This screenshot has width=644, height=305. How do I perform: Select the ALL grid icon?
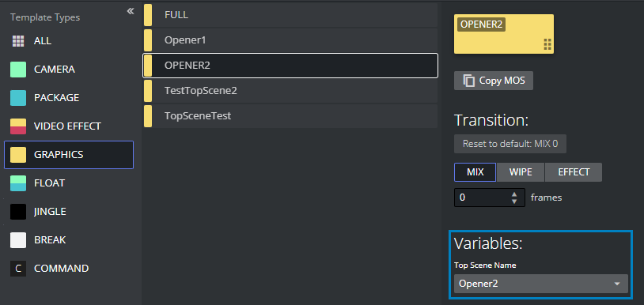tap(18, 41)
